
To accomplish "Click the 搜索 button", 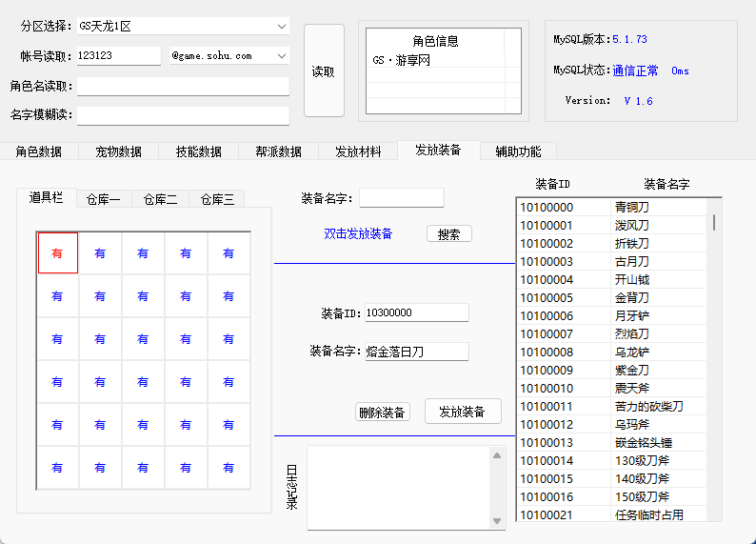I will click(448, 234).
